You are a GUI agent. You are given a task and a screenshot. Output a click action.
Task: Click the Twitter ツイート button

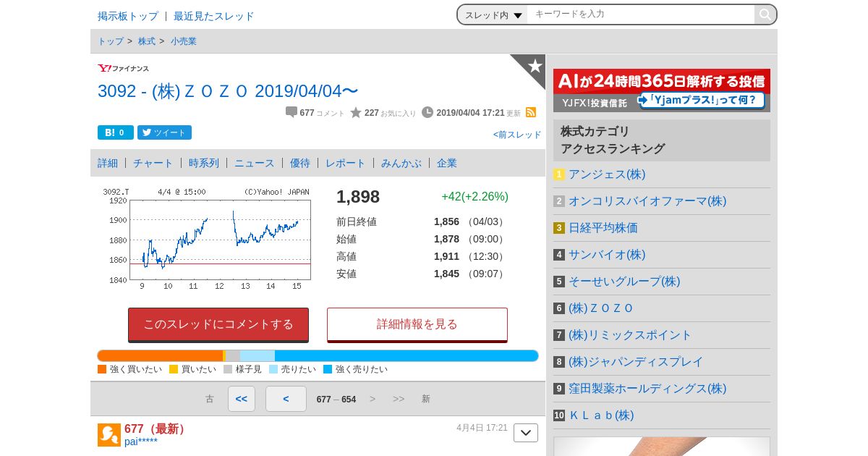164,132
